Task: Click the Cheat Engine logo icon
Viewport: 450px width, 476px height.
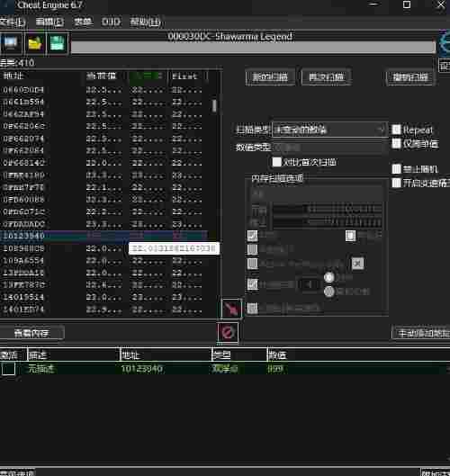Action: [x=445, y=43]
